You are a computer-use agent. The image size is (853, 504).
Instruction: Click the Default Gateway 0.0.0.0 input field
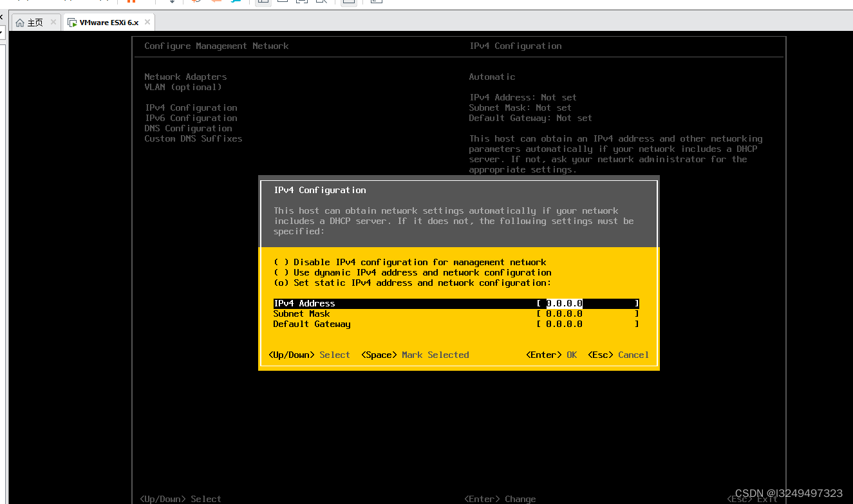tap(587, 324)
